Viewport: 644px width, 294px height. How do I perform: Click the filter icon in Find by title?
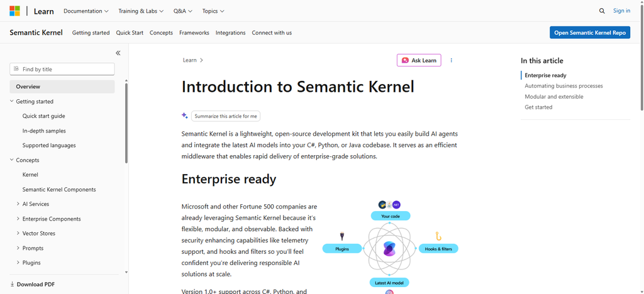[x=16, y=69]
